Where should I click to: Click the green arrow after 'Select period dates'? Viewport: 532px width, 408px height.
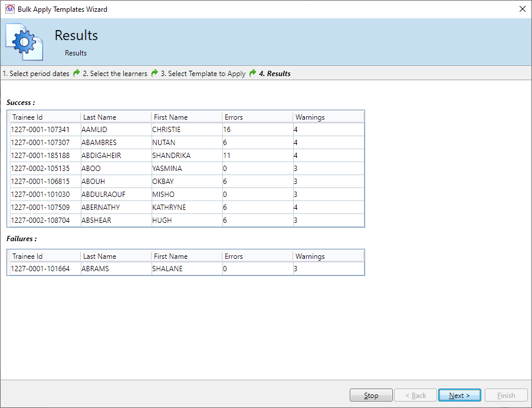coord(76,74)
